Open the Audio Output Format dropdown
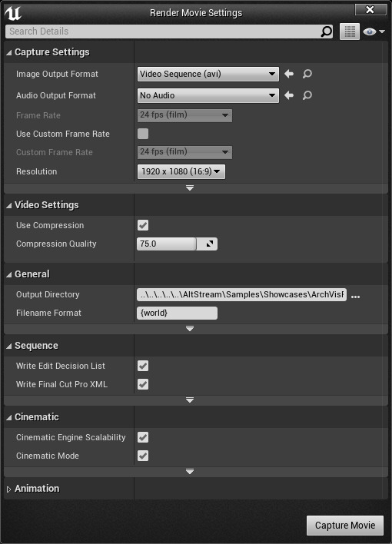This screenshot has height=544, width=392. (208, 95)
